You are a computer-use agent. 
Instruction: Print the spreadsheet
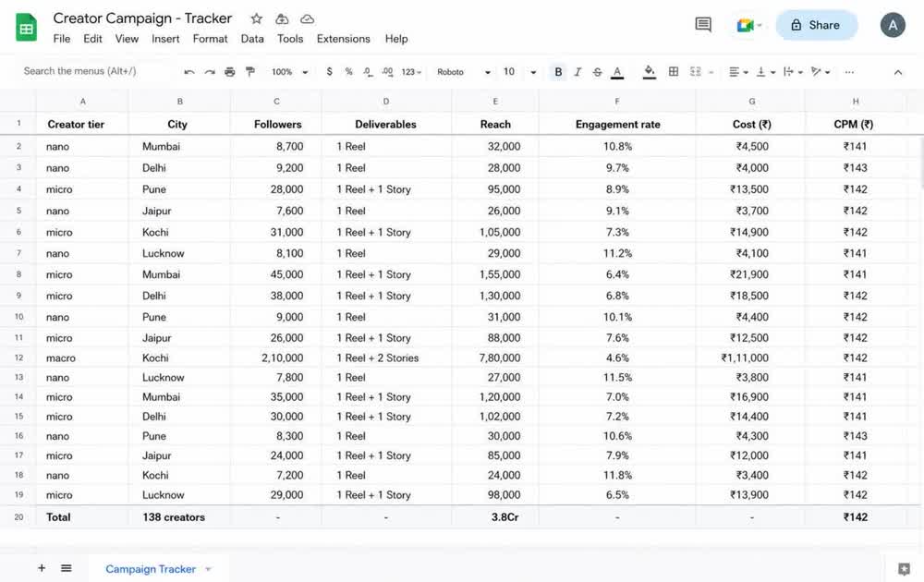[230, 72]
